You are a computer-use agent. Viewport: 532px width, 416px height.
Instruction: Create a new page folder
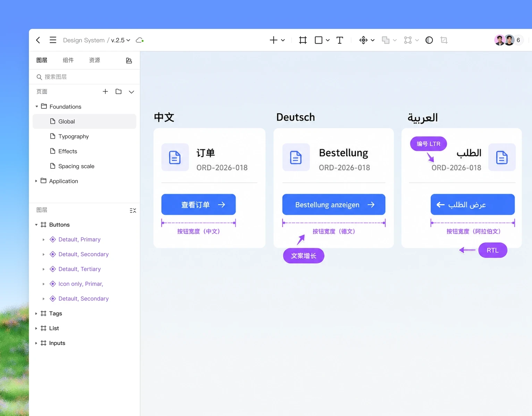[119, 92]
